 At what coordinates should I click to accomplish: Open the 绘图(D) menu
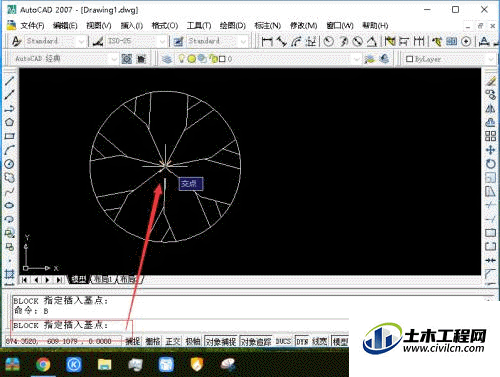[233, 26]
